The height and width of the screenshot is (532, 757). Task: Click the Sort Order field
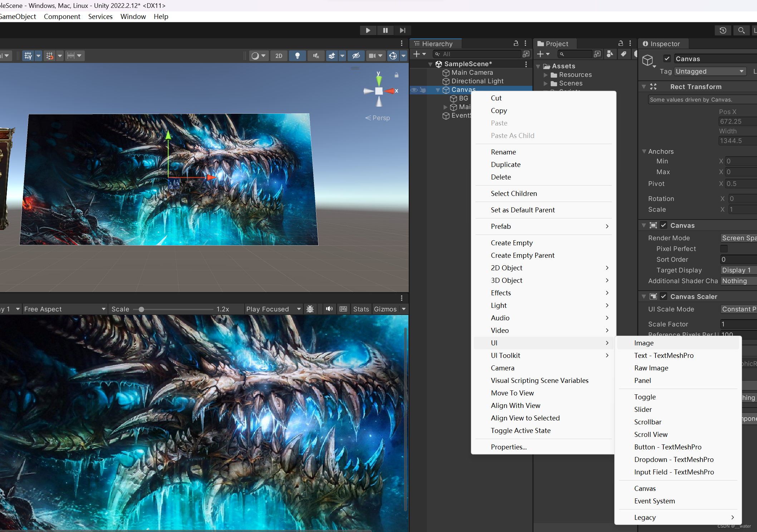tap(738, 260)
